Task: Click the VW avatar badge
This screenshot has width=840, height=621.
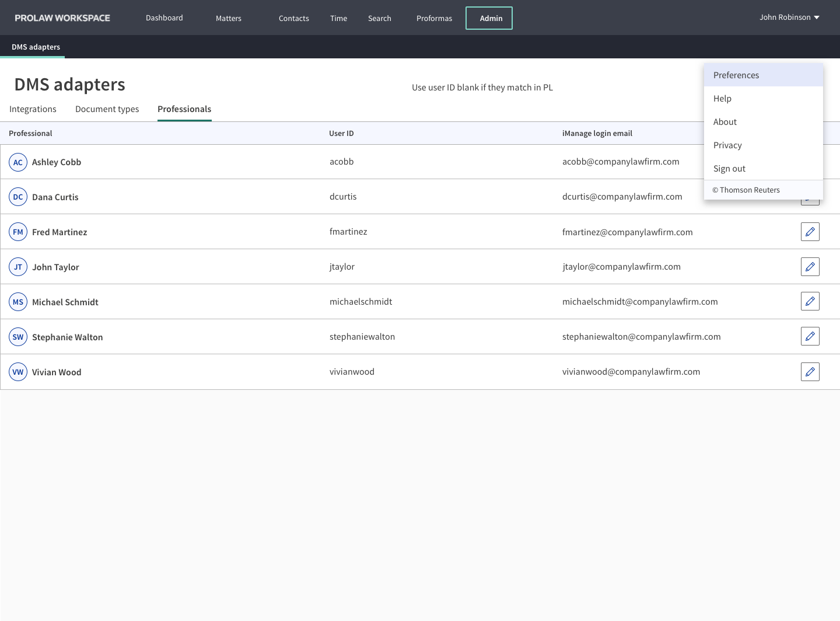Action: pos(18,372)
